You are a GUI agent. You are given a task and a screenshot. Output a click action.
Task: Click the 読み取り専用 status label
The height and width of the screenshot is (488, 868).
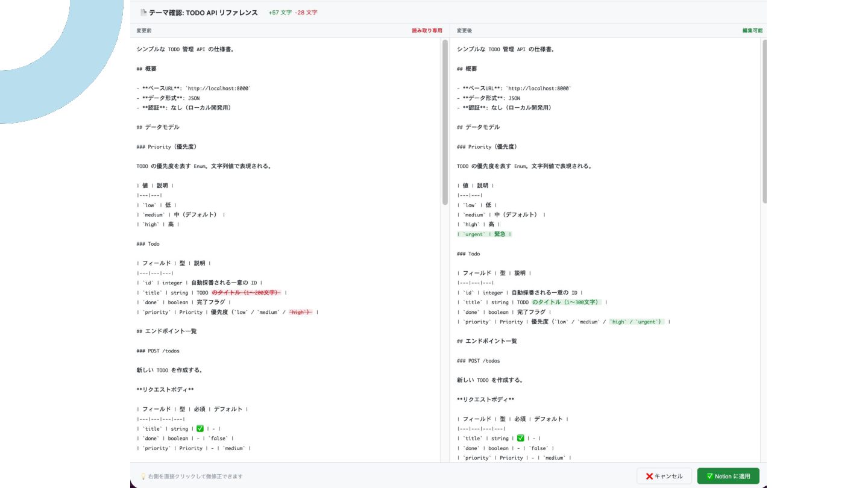pos(427,30)
